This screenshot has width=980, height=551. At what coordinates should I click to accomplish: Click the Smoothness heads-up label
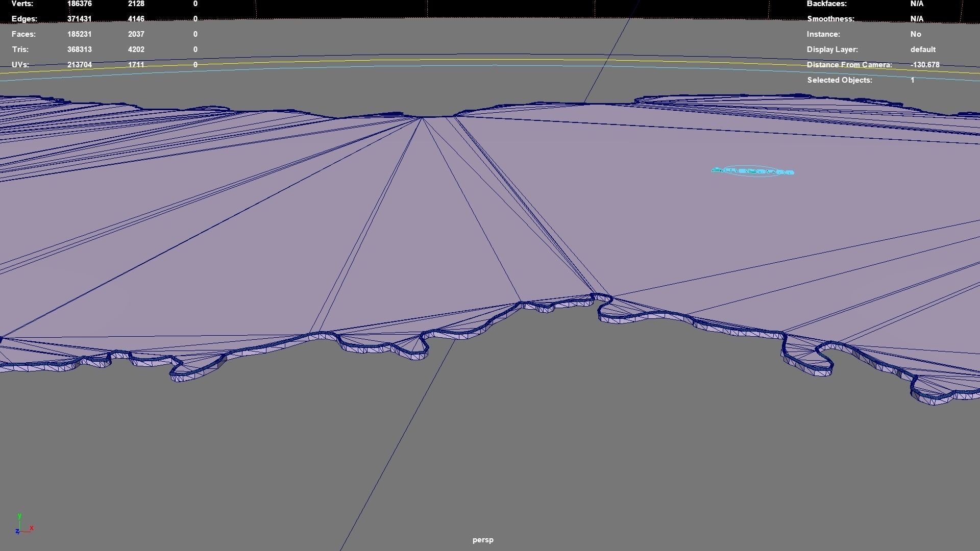coord(830,19)
